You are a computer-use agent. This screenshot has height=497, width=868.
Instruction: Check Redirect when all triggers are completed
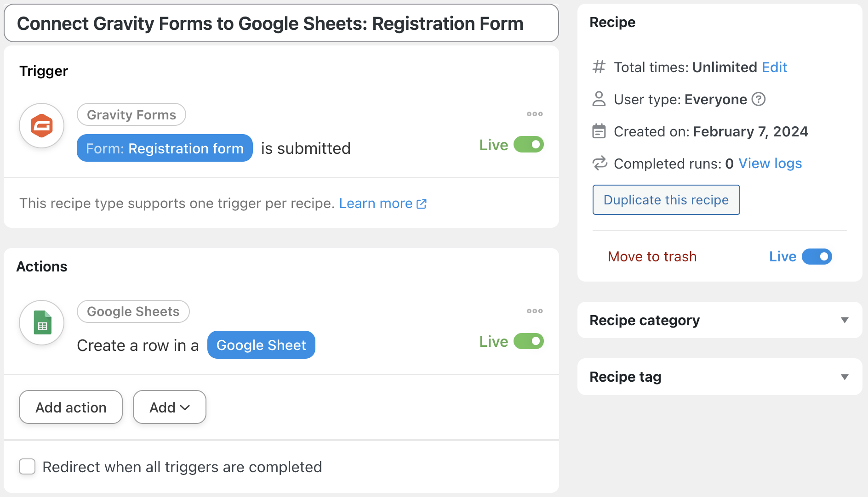[27, 467]
